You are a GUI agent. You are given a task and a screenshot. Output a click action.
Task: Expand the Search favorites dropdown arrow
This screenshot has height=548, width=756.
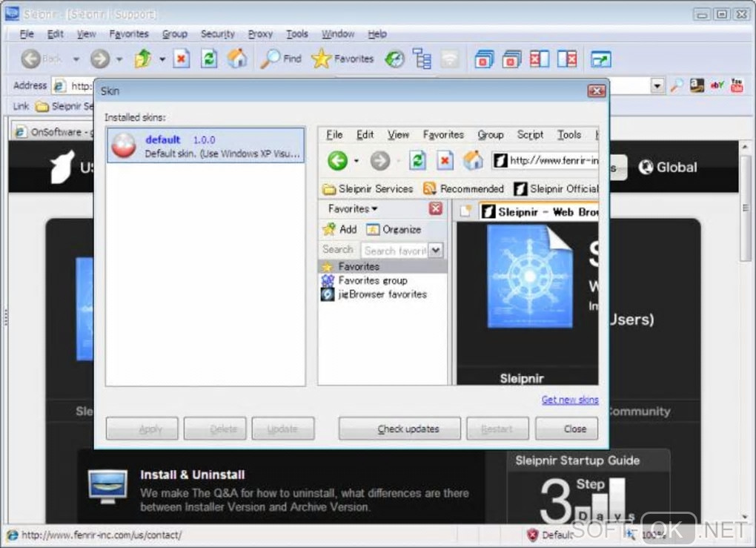pyautogui.click(x=436, y=251)
